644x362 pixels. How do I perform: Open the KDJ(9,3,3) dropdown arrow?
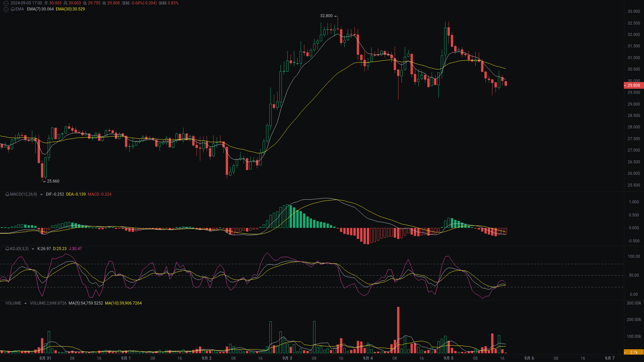click(x=33, y=249)
